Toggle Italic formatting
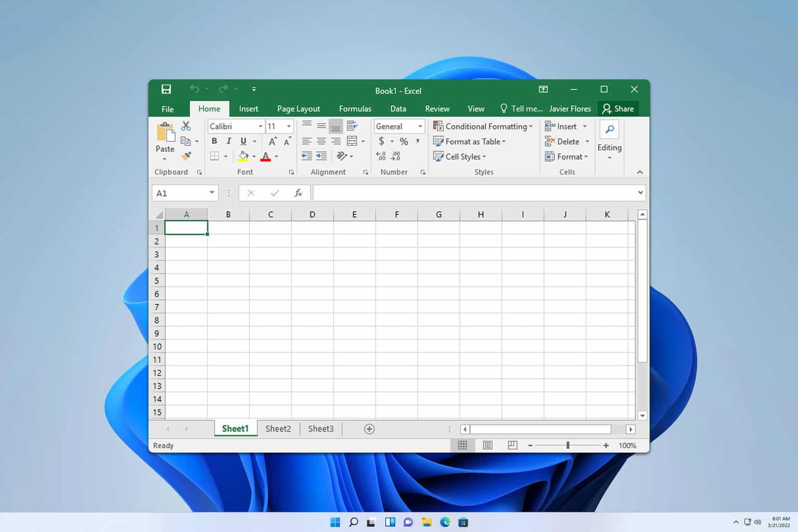This screenshot has width=798, height=532. coord(229,141)
